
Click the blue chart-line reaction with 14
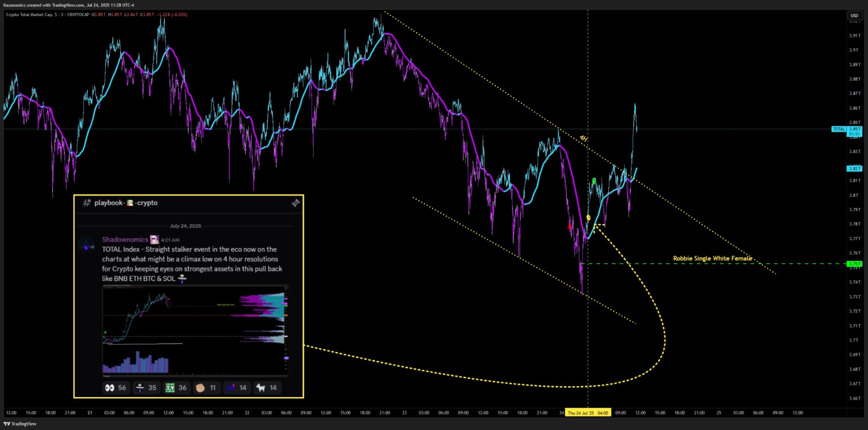click(x=237, y=388)
